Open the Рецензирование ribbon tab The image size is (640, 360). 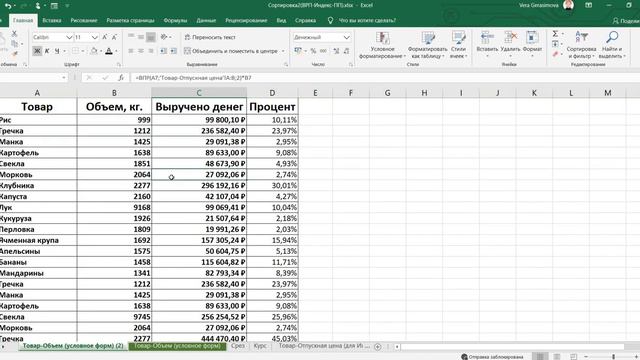point(246,20)
